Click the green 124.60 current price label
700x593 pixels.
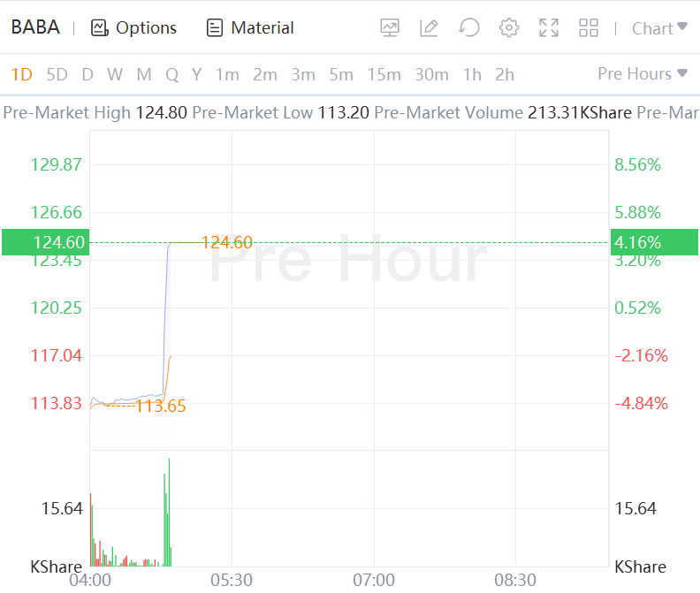pyautogui.click(x=43, y=242)
